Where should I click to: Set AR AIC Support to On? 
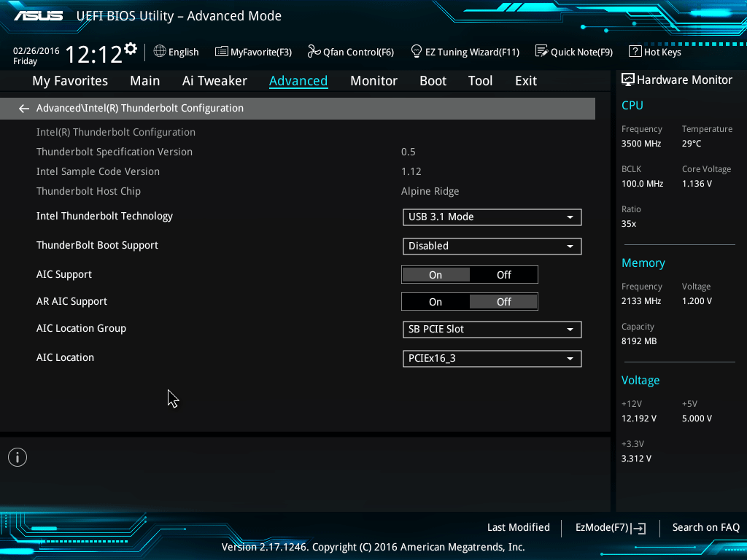[436, 302]
